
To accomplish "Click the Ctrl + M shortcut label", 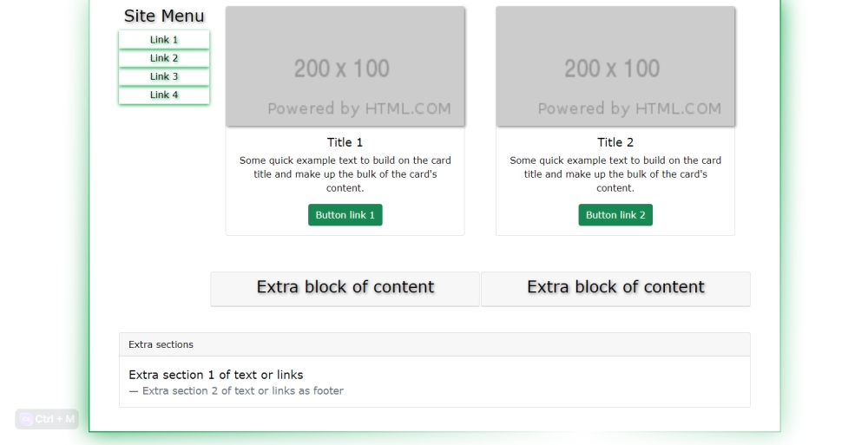I will [55, 419].
